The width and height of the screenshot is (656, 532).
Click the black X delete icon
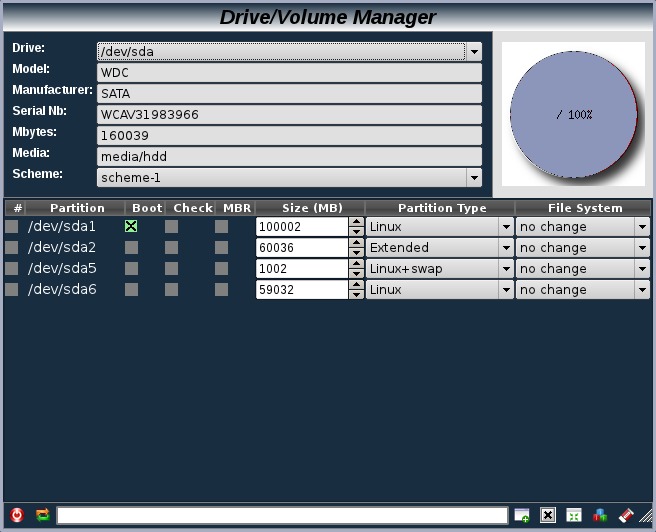coord(548,515)
